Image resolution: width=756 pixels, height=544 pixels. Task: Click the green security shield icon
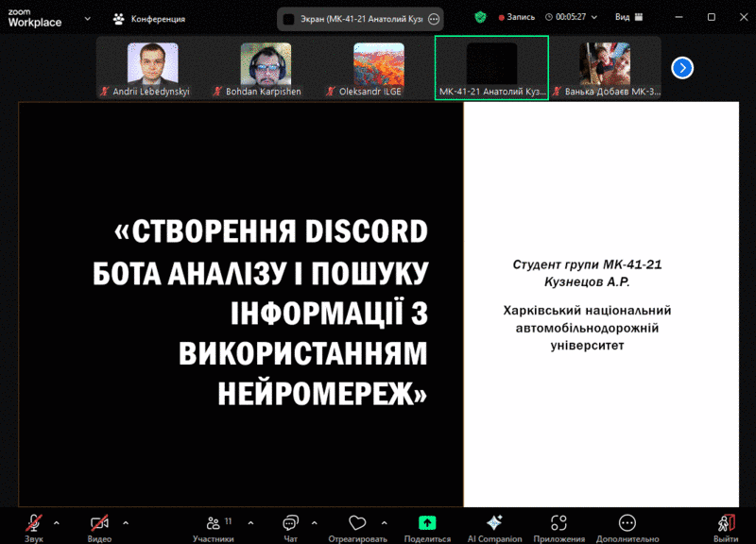pos(480,18)
